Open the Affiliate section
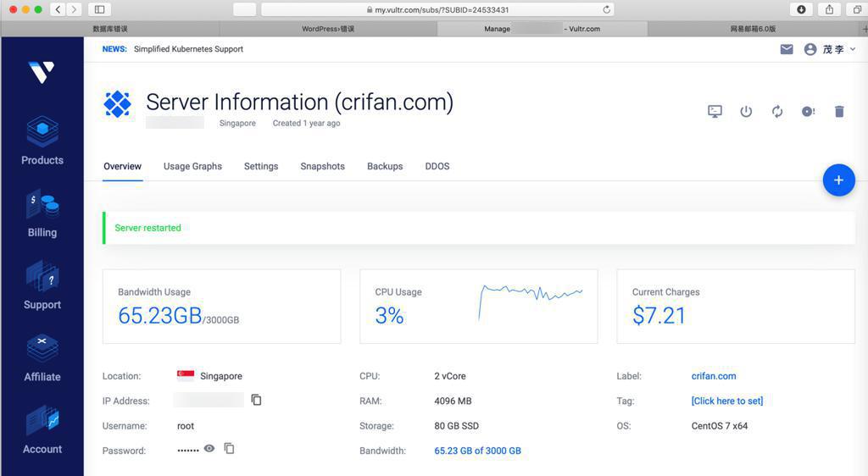 pos(42,357)
